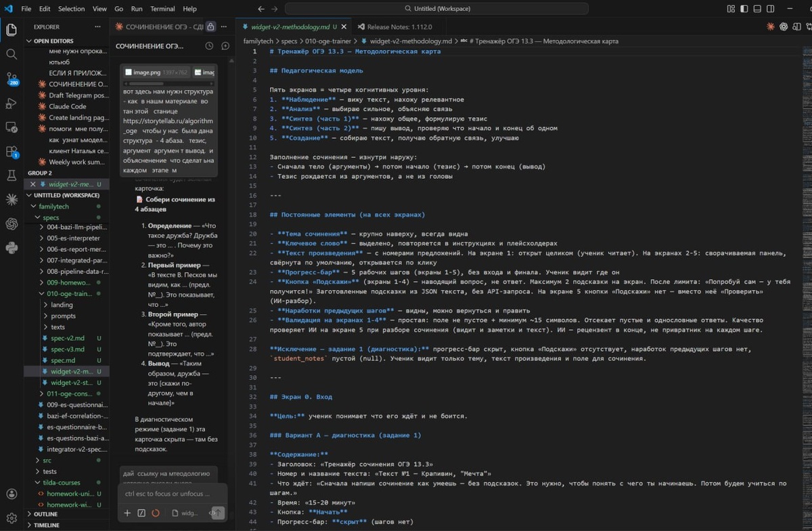Click the orange spinner stop icon in chat
The image size is (812, 531).
click(x=155, y=513)
